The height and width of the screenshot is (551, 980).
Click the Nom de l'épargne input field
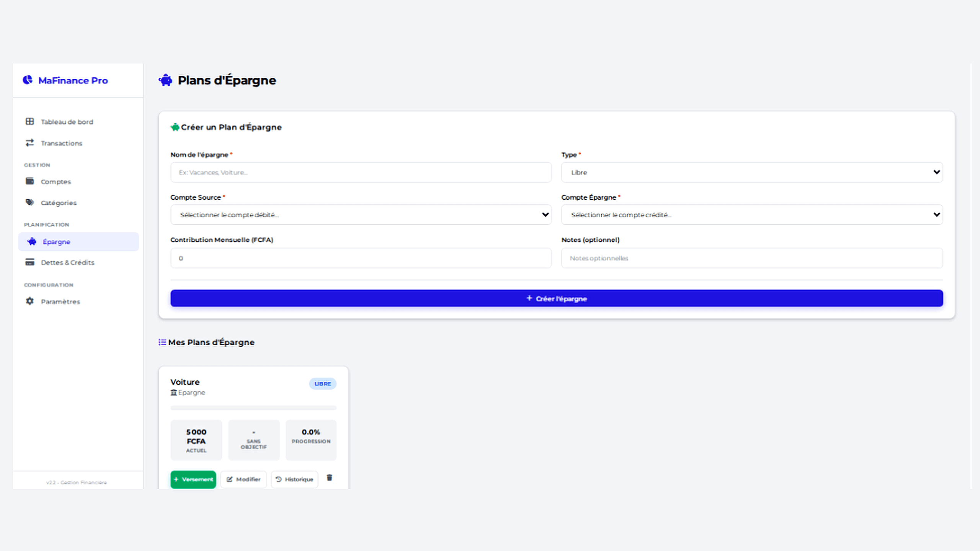point(360,172)
